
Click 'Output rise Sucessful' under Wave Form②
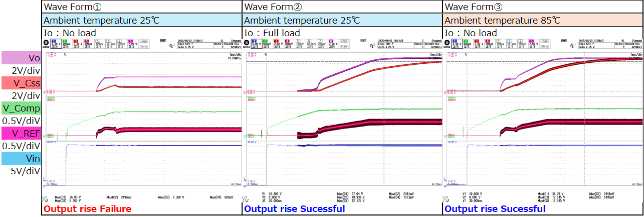(294, 209)
